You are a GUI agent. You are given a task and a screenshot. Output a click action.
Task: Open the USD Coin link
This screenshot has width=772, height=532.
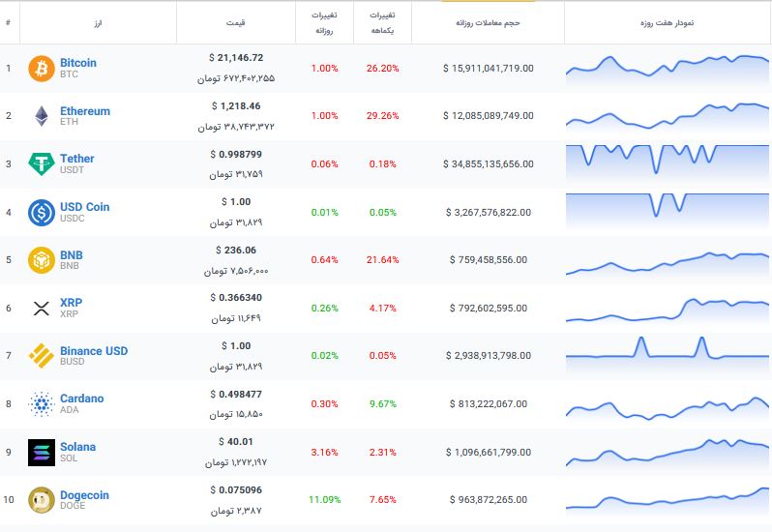click(x=85, y=207)
